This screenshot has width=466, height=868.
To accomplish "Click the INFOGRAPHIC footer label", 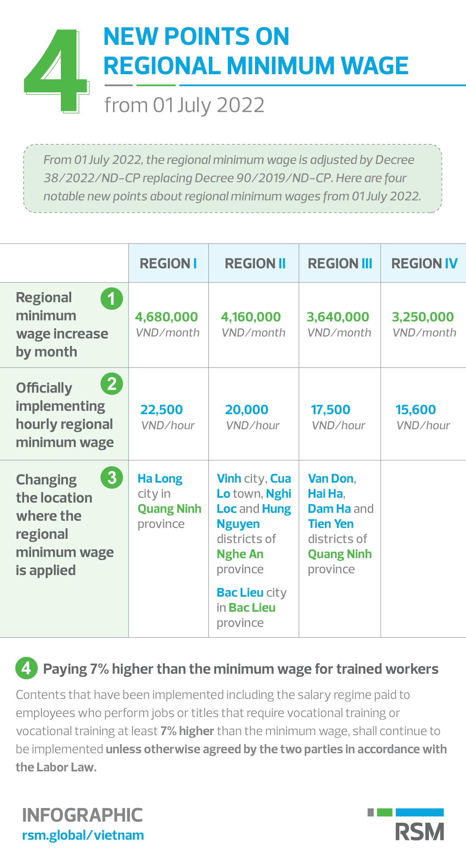I will (x=82, y=815).
